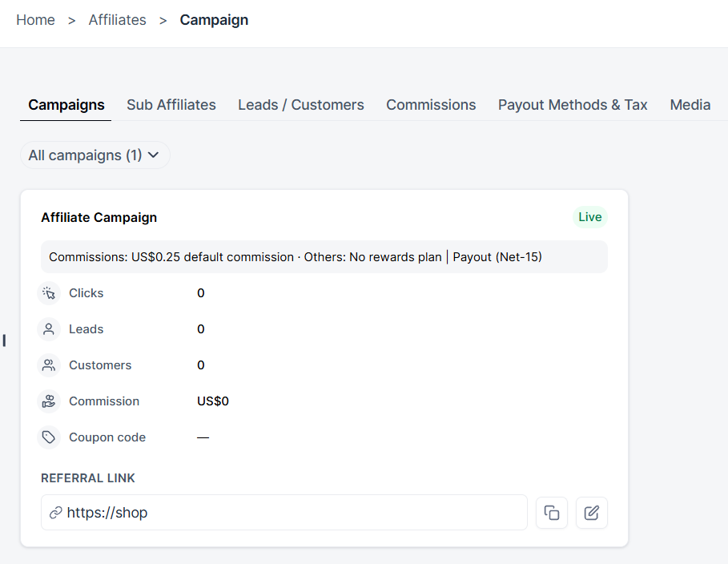
Task: Go to the Commissions tab
Action: pyautogui.click(x=431, y=105)
